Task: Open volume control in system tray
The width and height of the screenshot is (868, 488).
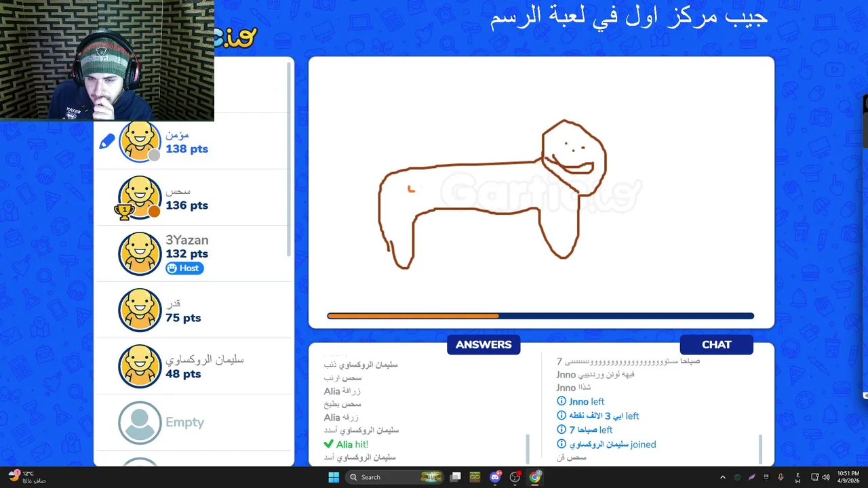Action: [826, 477]
